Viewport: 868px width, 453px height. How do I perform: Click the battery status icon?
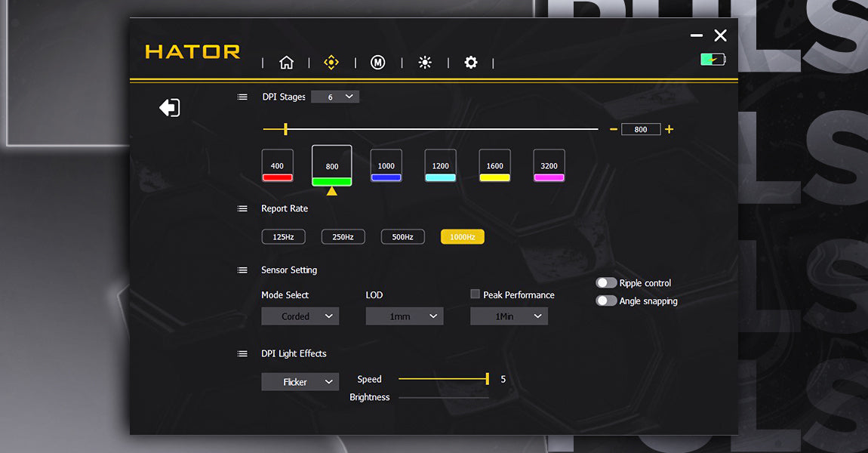coord(713,59)
